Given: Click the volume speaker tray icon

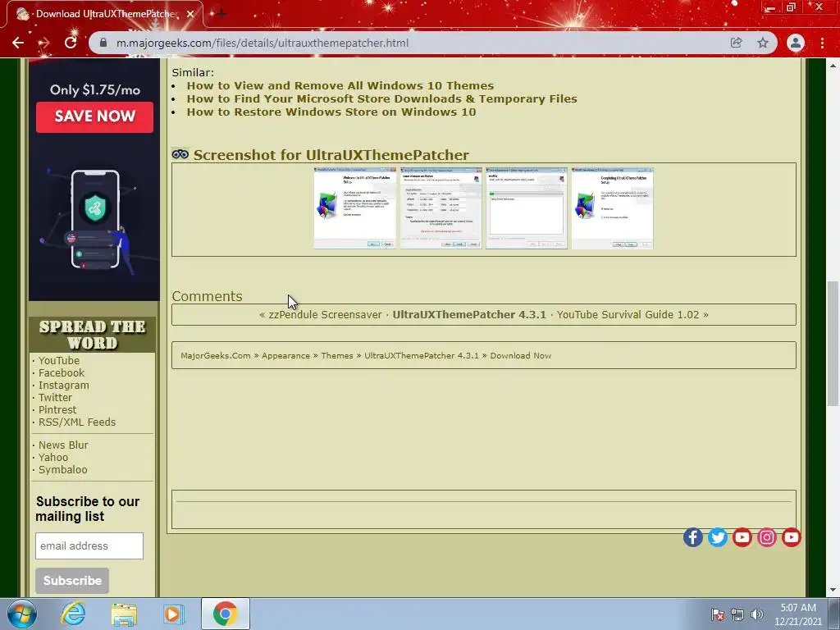Looking at the screenshot, I should pyautogui.click(x=757, y=614).
